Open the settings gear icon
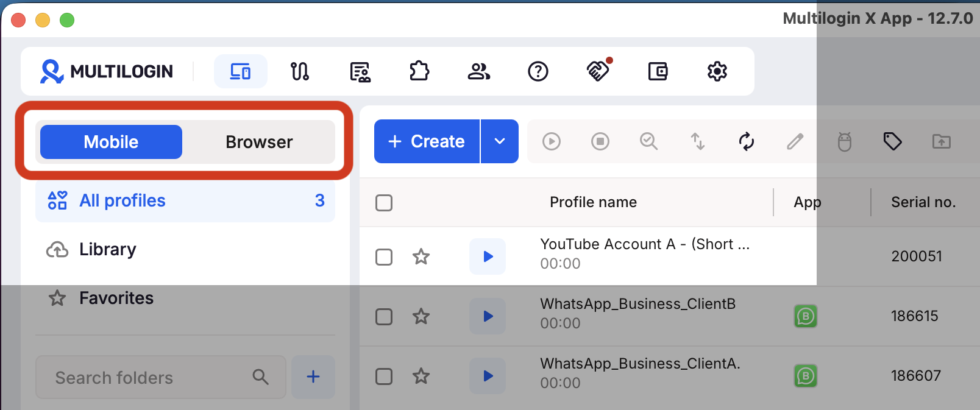980x410 pixels. [717, 71]
